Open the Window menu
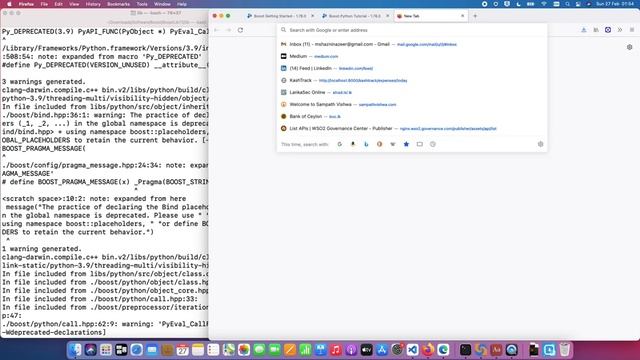Image resolution: width=640 pixels, height=360 pixels. 162,4
